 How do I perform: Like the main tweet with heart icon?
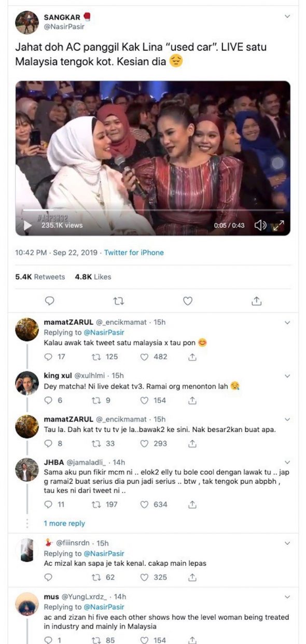coord(188,301)
